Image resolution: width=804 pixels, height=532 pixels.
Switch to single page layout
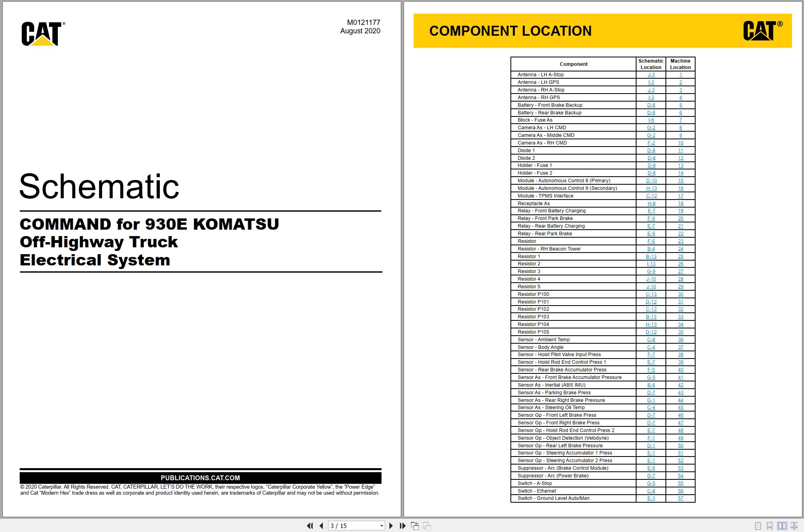(x=758, y=526)
